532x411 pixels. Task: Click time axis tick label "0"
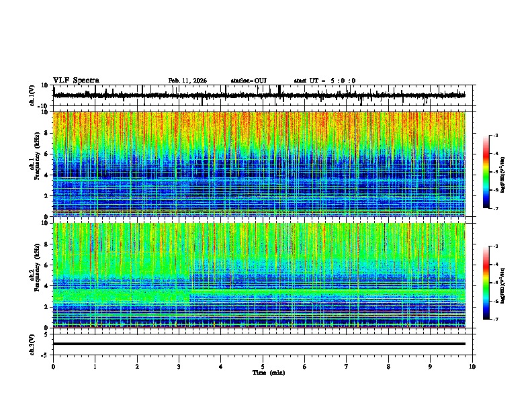(53, 367)
